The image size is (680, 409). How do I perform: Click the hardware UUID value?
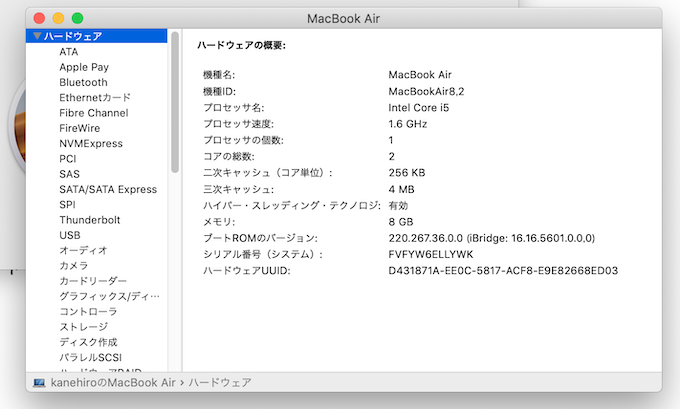[x=503, y=271]
